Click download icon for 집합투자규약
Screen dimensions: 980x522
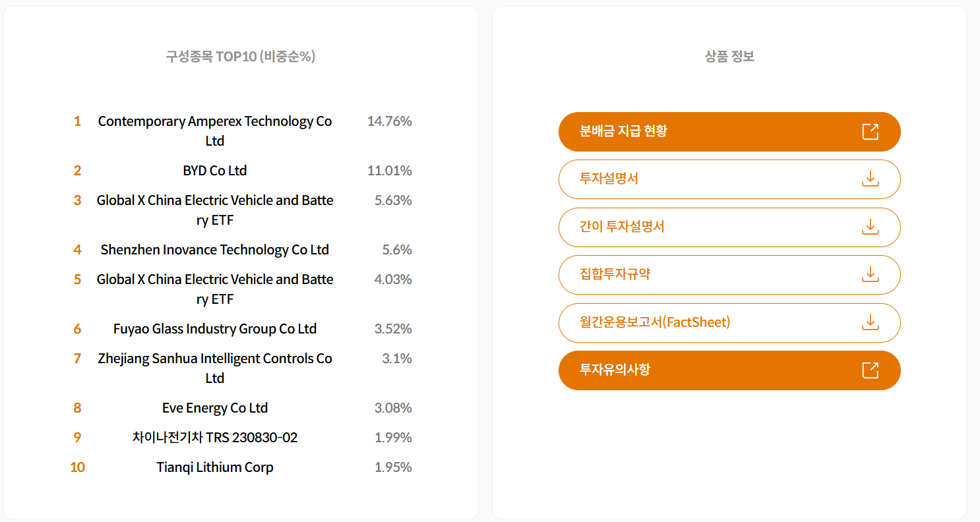pos(871,274)
